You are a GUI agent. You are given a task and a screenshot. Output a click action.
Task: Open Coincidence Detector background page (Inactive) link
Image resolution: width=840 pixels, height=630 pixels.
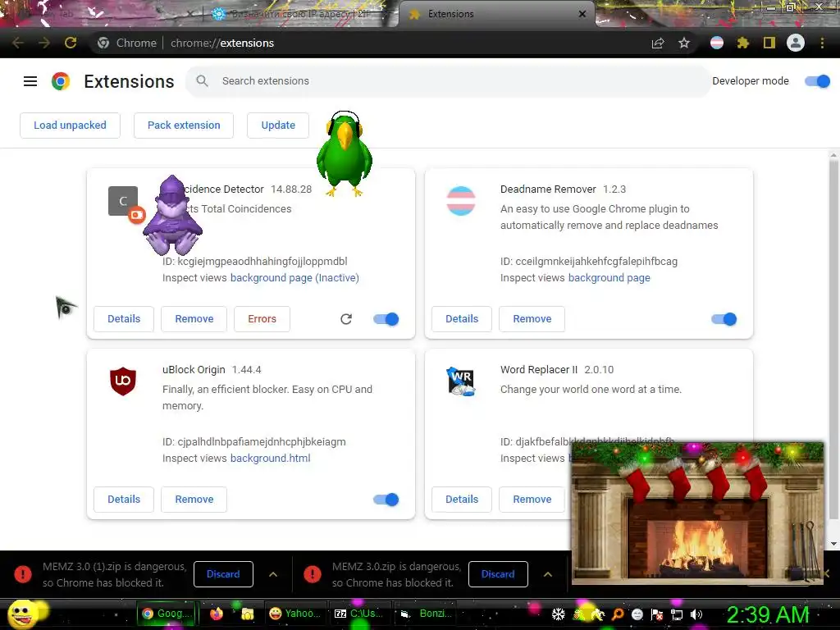tap(294, 278)
